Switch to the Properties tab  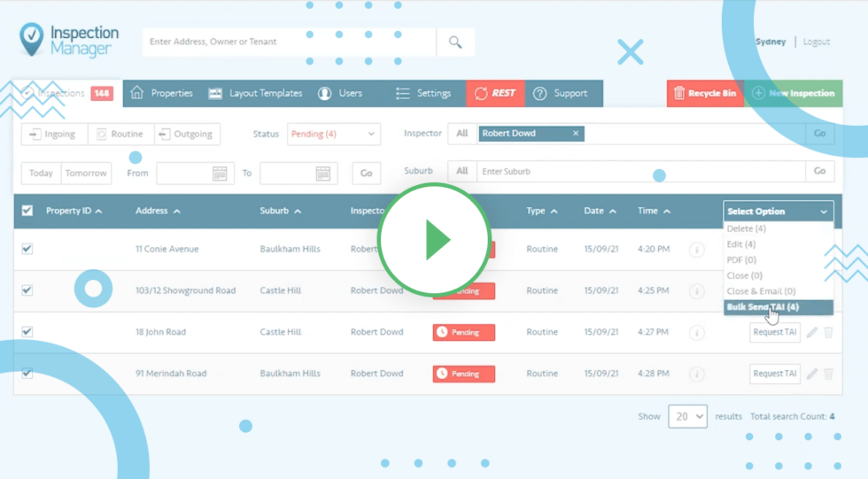[162, 93]
